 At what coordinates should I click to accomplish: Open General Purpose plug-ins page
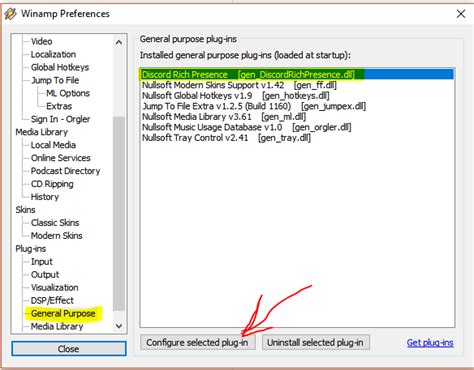pyautogui.click(x=63, y=314)
